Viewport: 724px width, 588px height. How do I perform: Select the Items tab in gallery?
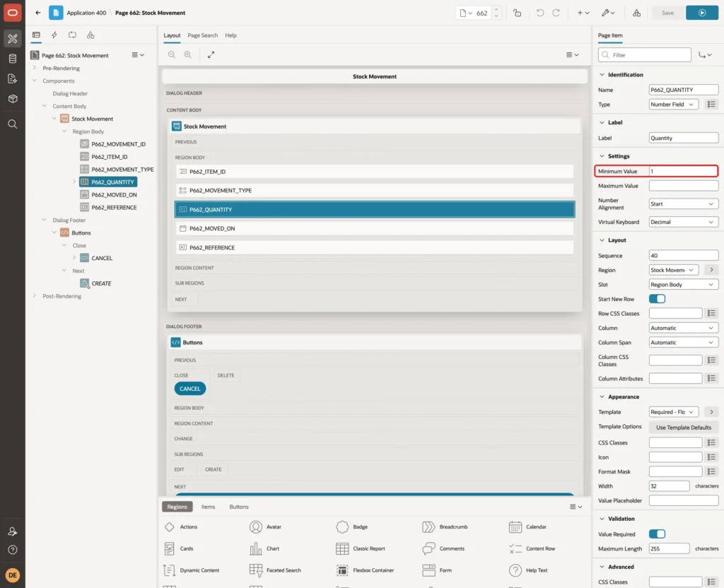coord(209,507)
